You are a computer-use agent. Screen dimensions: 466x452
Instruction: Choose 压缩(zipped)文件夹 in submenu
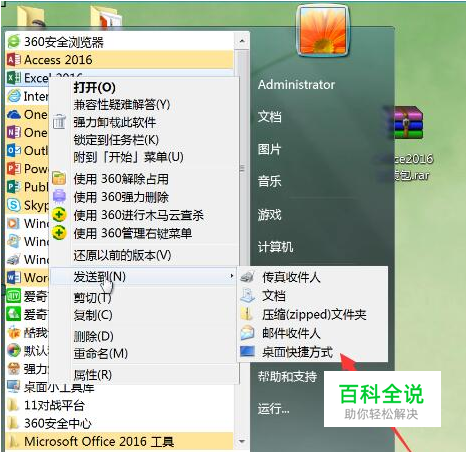pyautogui.click(x=314, y=314)
